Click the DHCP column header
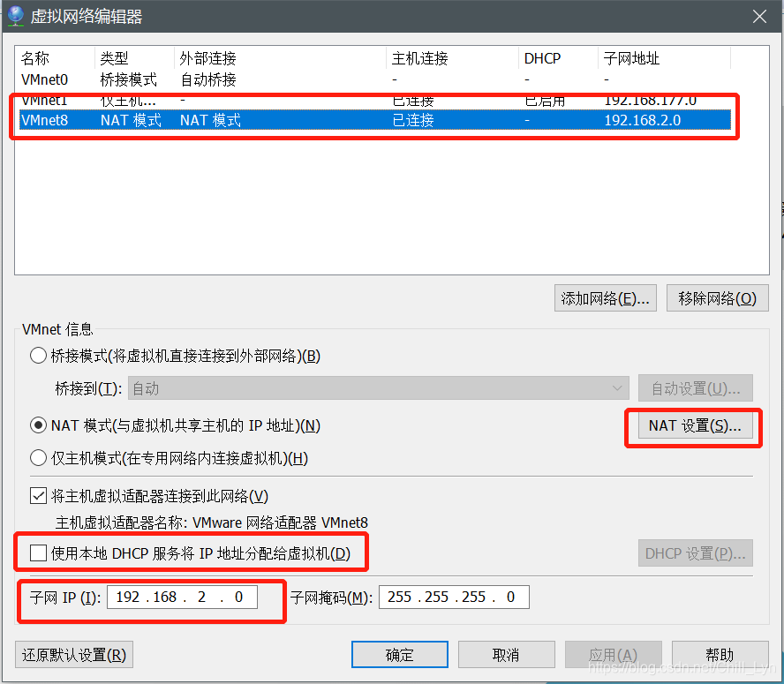Screen dimensions: 784x684 click(559, 58)
